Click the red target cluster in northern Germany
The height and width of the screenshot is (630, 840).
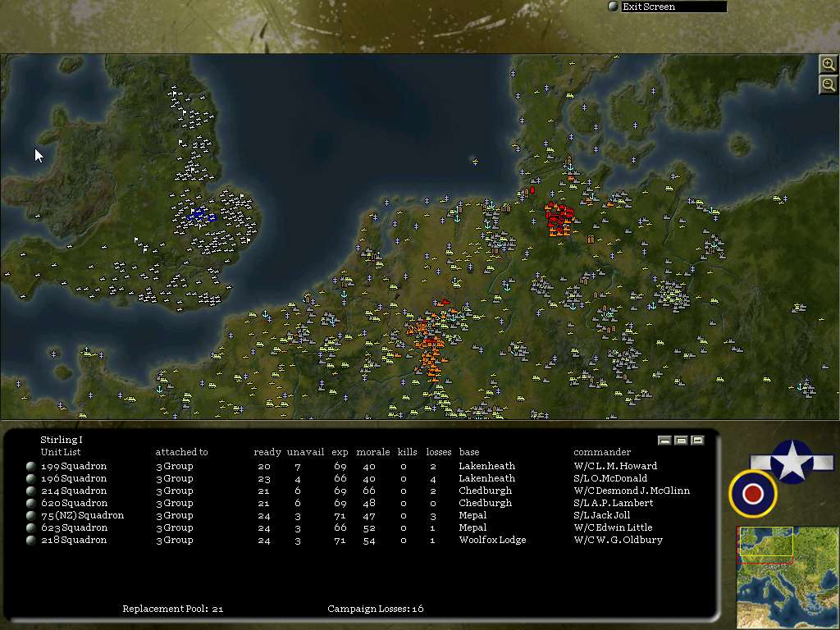(x=559, y=218)
